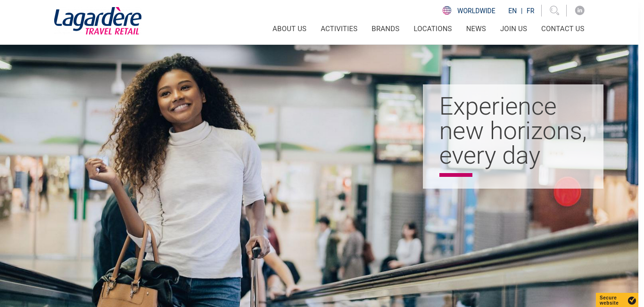Open the LinkedIn icon link
Viewport: 644px width, 307px height.
pos(580,10)
